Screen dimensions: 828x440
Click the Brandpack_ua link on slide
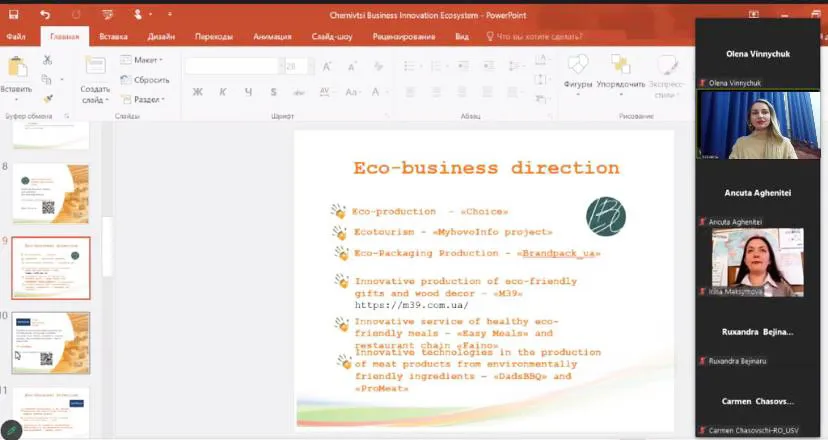pyautogui.click(x=558, y=254)
